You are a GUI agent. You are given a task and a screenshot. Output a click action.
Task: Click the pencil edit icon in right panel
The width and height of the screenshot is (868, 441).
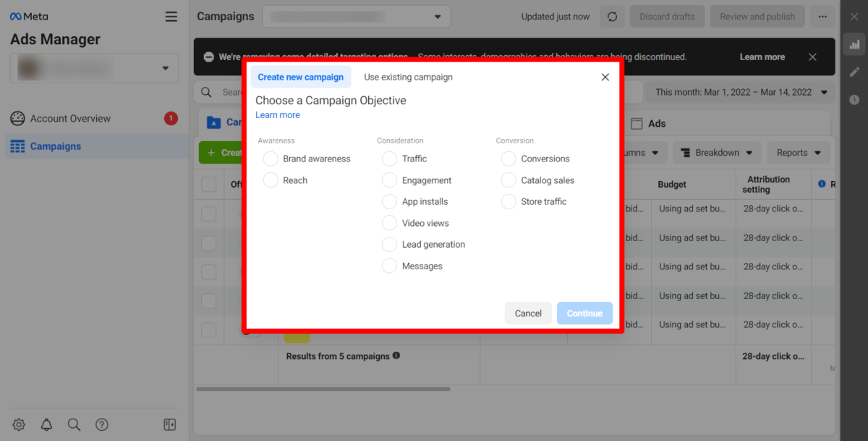854,72
